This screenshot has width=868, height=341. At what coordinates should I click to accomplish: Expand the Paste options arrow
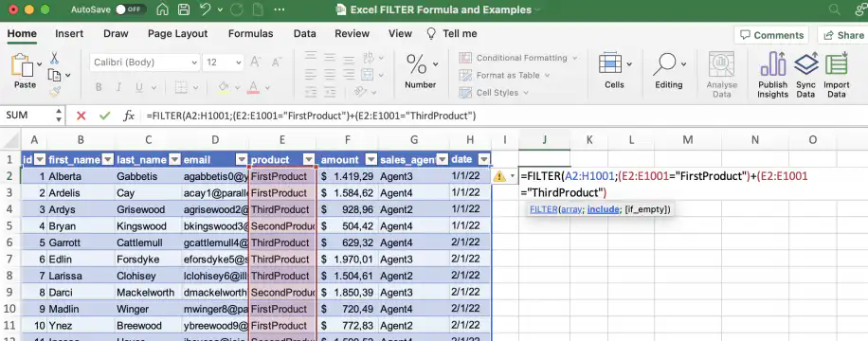point(39,64)
